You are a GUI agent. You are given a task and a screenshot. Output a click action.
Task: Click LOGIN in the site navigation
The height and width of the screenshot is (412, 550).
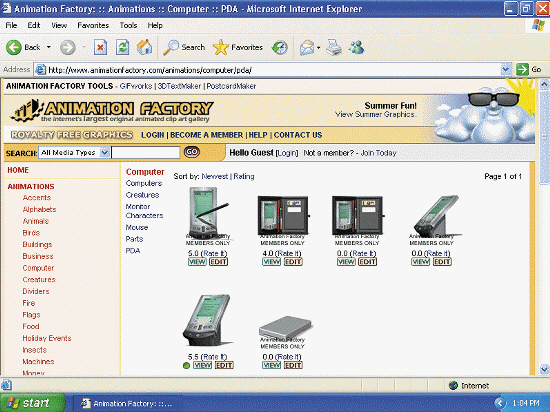pyautogui.click(x=153, y=135)
